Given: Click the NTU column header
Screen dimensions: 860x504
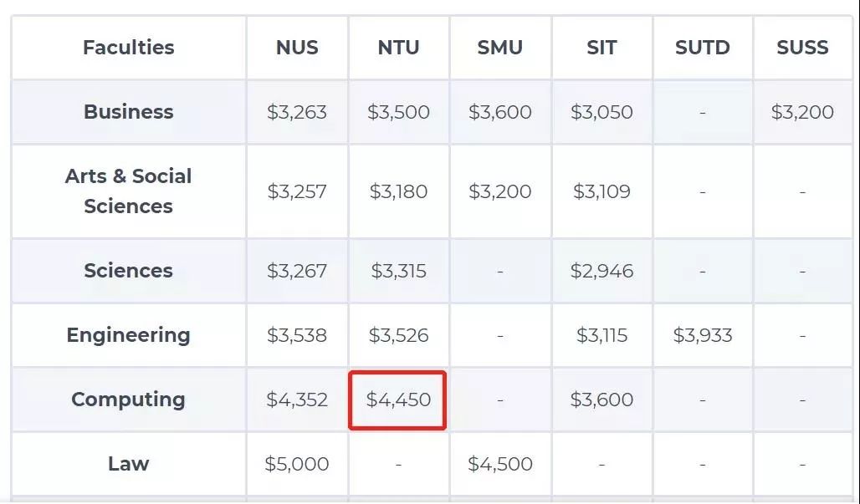Looking at the screenshot, I should click(x=398, y=48).
